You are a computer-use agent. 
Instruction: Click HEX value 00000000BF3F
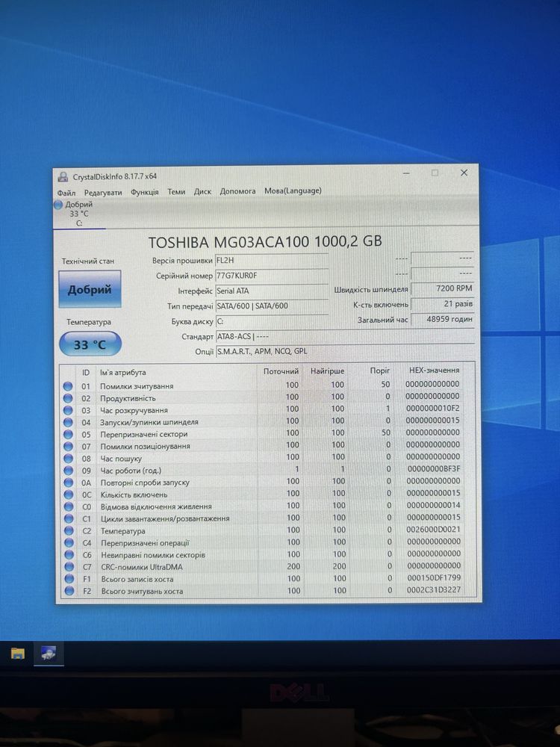click(434, 469)
